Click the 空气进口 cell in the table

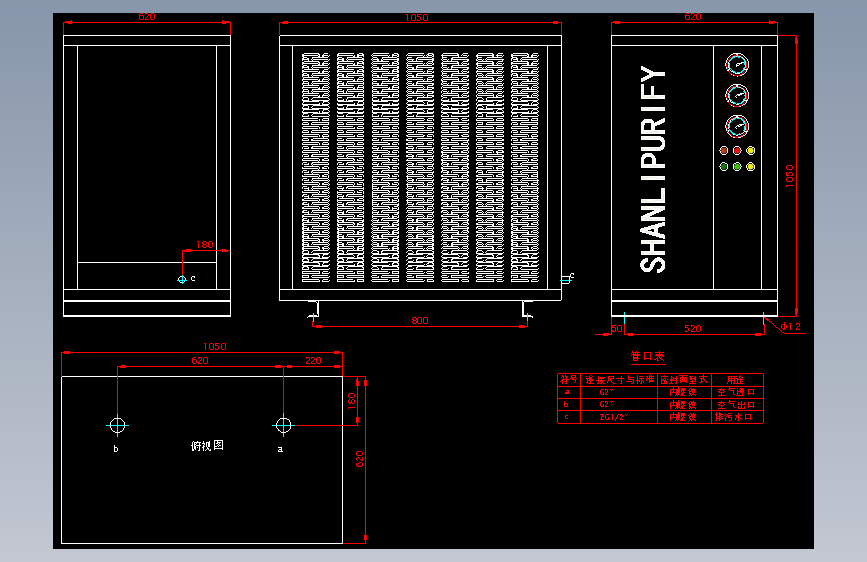click(x=737, y=392)
